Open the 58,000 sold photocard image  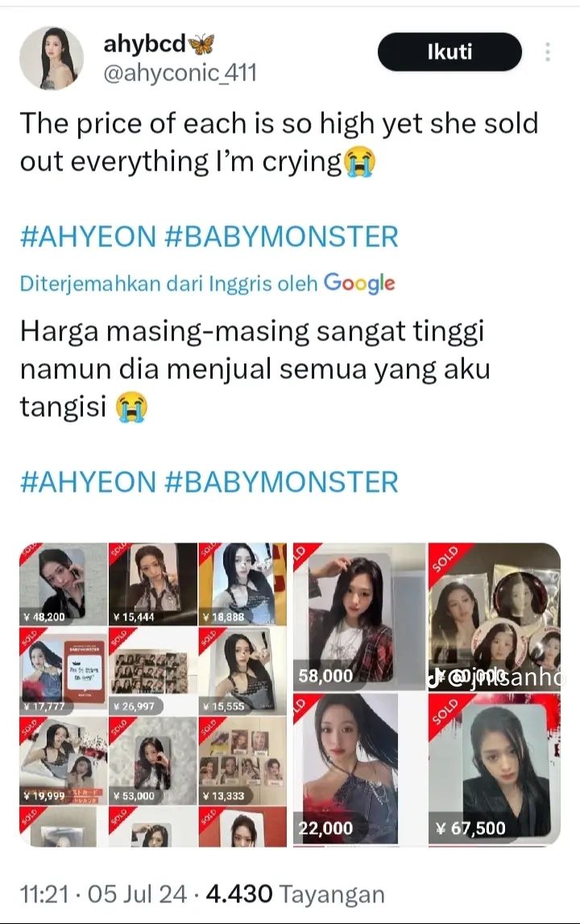[x=358, y=617]
